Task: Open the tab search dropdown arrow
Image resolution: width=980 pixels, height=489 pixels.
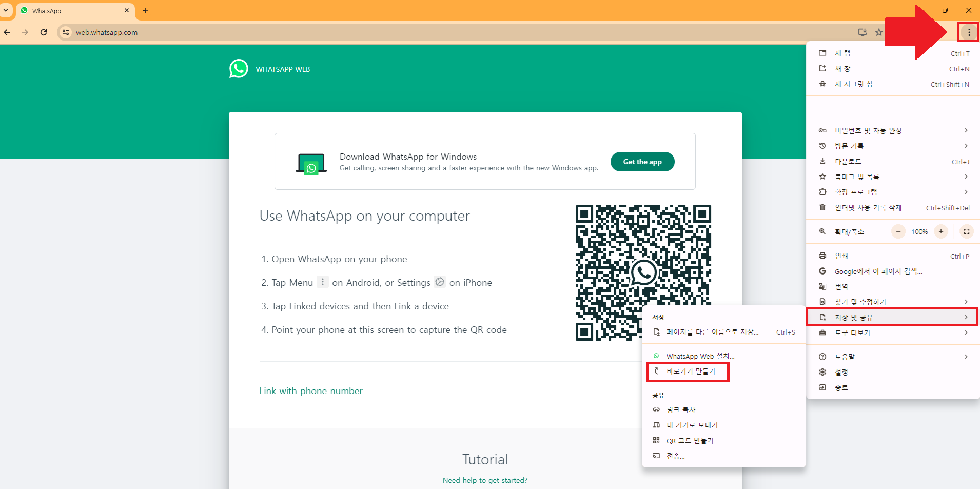Action: click(6, 10)
